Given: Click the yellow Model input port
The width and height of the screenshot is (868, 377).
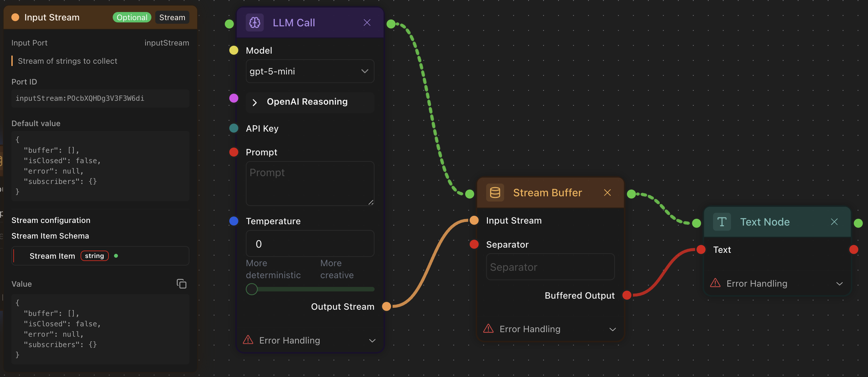Looking at the screenshot, I should point(234,51).
